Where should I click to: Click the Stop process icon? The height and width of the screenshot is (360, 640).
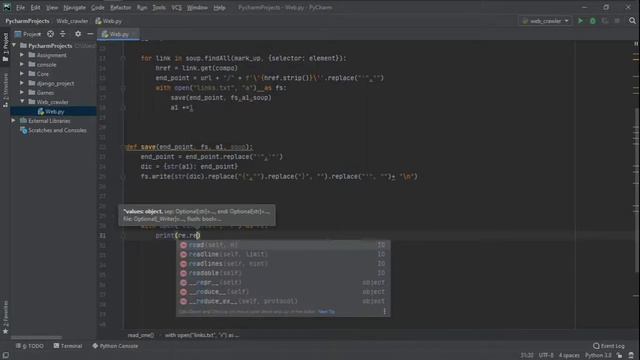pos(617,21)
